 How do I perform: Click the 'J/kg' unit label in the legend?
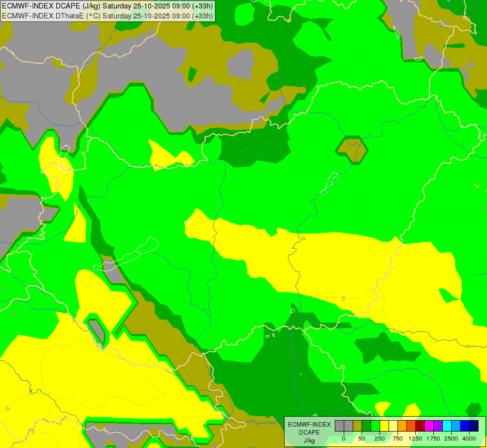(309, 441)
